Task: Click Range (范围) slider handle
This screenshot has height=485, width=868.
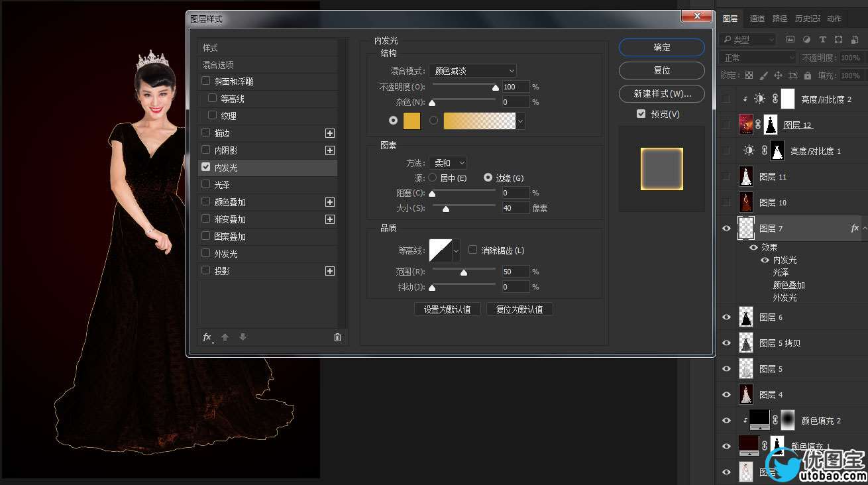Action: 464,272
